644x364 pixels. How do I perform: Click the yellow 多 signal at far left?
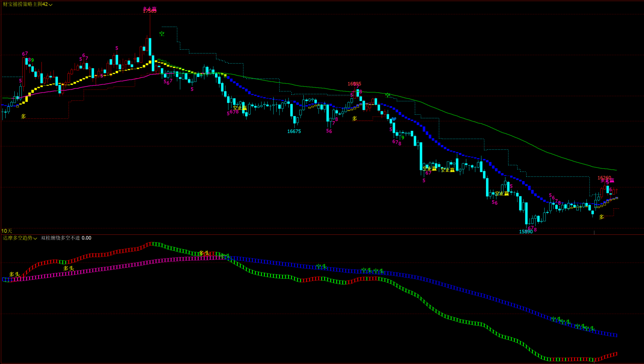(23, 116)
